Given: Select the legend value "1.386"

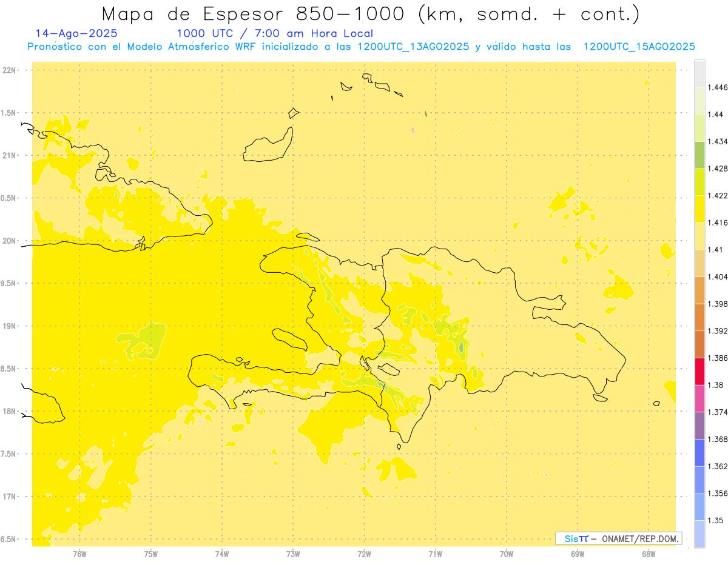Looking at the screenshot, I should [x=718, y=358].
